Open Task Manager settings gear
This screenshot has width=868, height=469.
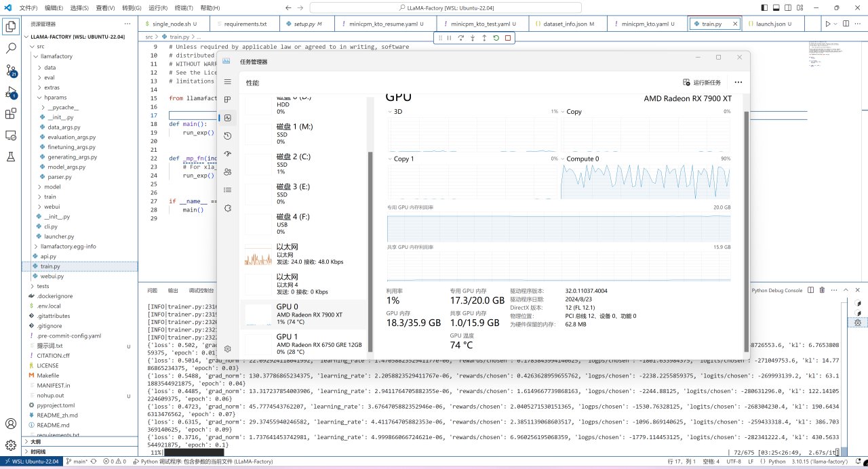tap(228, 348)
